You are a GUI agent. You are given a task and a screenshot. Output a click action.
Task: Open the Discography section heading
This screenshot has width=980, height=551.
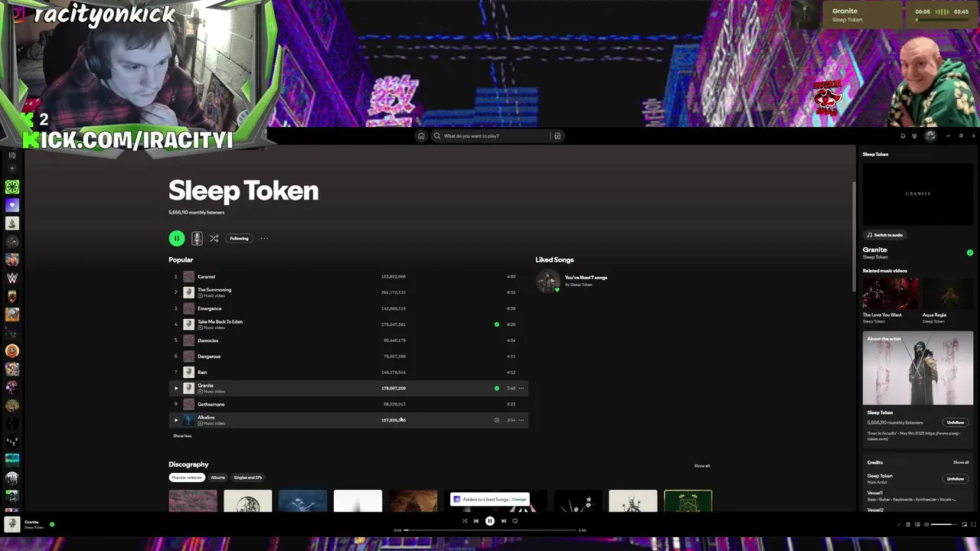tap(188, 465)
